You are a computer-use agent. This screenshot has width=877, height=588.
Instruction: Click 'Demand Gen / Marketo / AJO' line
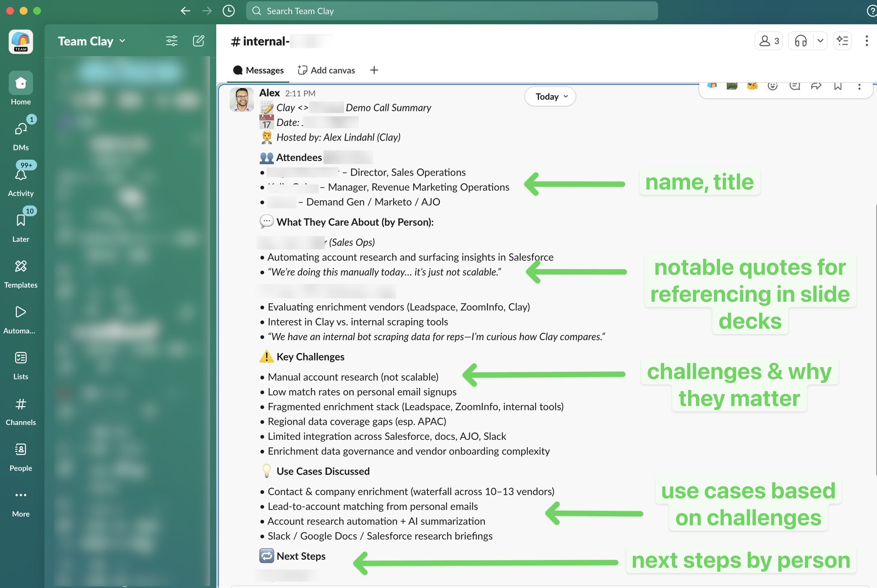(373, 202)
